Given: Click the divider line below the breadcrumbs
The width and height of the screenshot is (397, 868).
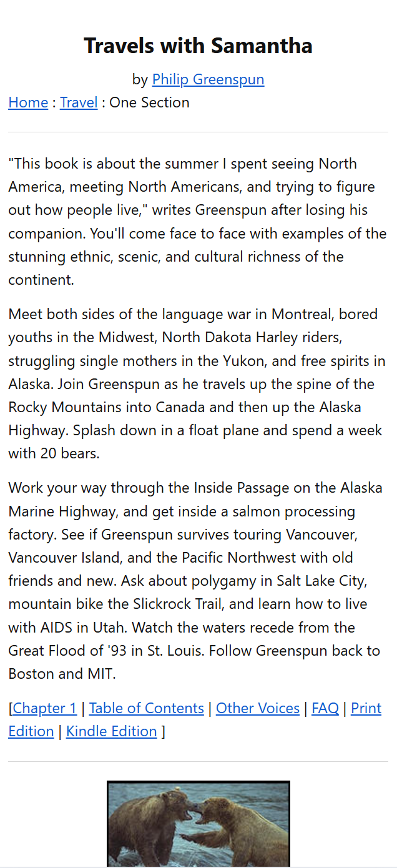Looking at the screenshot, I should (x=198, y=132).
